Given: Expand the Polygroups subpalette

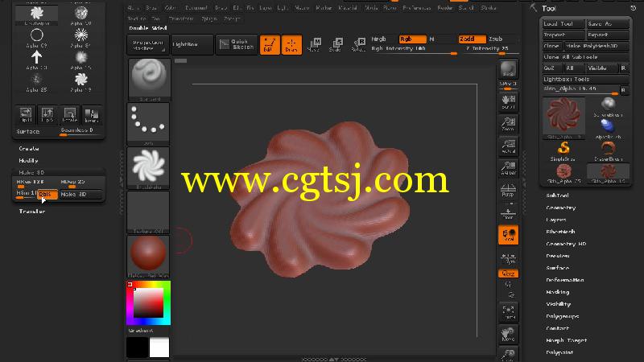Looking at the screenshot, I should click(562, 316).
